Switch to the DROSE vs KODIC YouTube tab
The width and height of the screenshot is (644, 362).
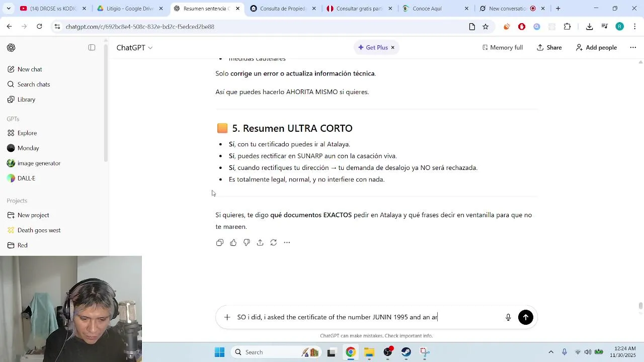[53, 9]
